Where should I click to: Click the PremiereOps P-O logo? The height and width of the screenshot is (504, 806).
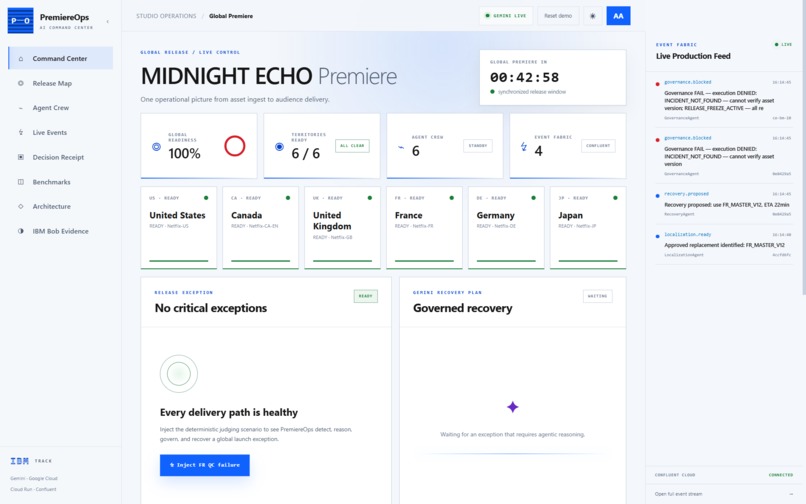pyautogui.click(x=21, y=21)
